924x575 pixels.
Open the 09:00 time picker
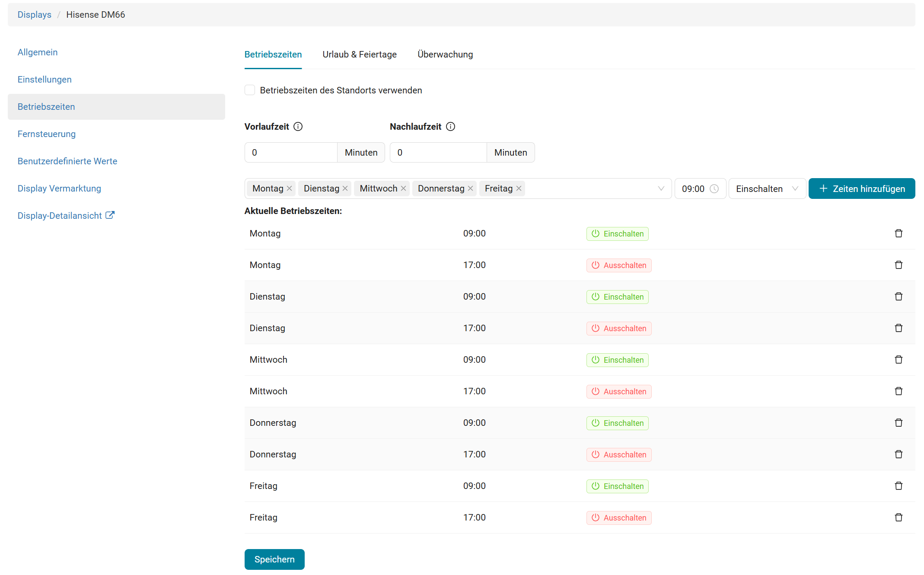click(x=694, y=189)
